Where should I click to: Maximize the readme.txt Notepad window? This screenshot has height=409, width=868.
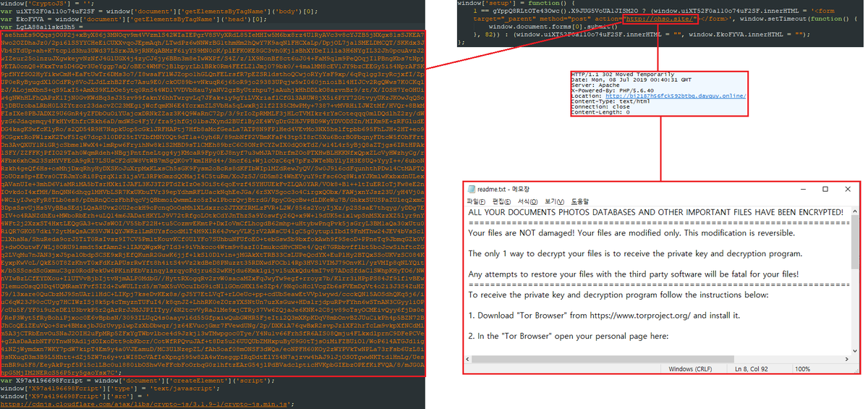click(x=825, y=188)
